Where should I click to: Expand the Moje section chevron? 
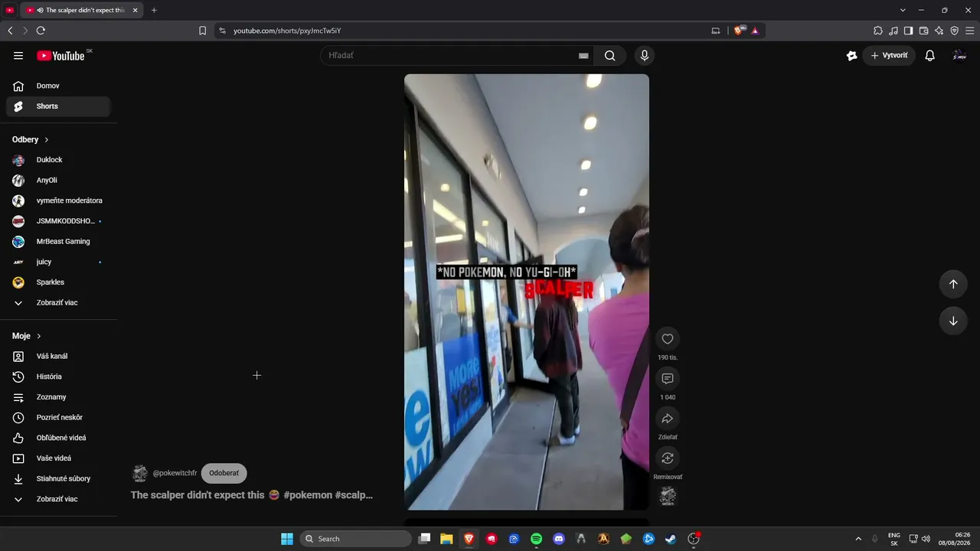39,336
